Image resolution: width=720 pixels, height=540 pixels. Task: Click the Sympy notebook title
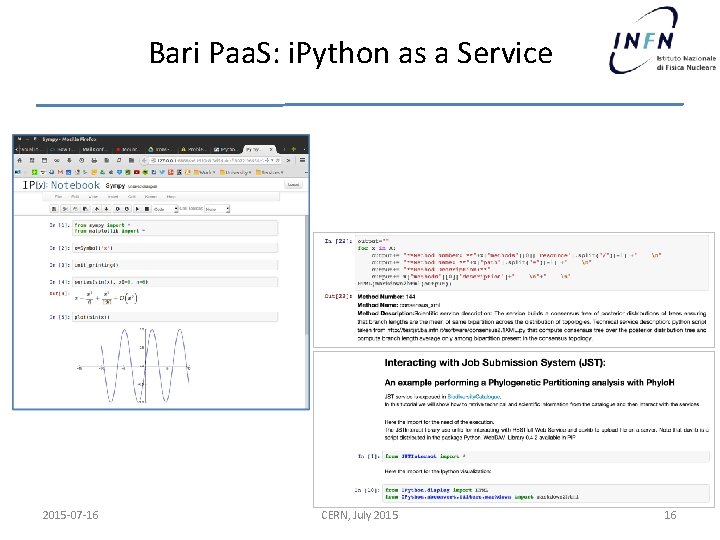(115, 186)
